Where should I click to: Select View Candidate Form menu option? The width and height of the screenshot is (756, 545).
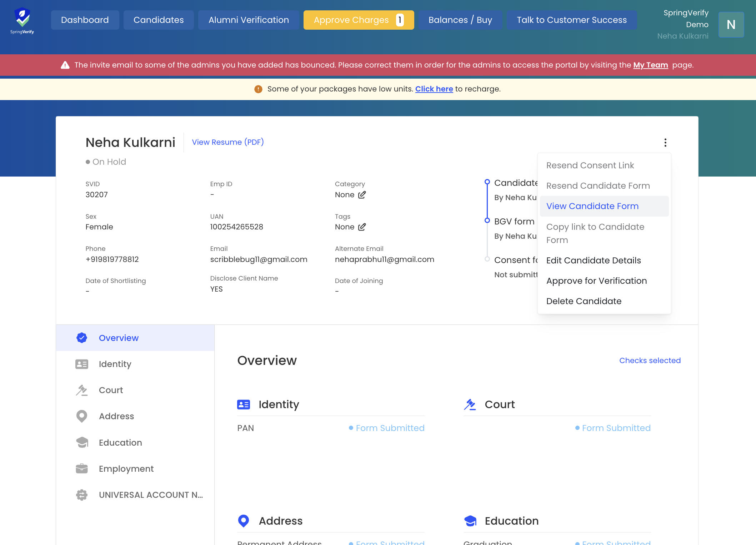pyautogui.click(x=592, y=206)
